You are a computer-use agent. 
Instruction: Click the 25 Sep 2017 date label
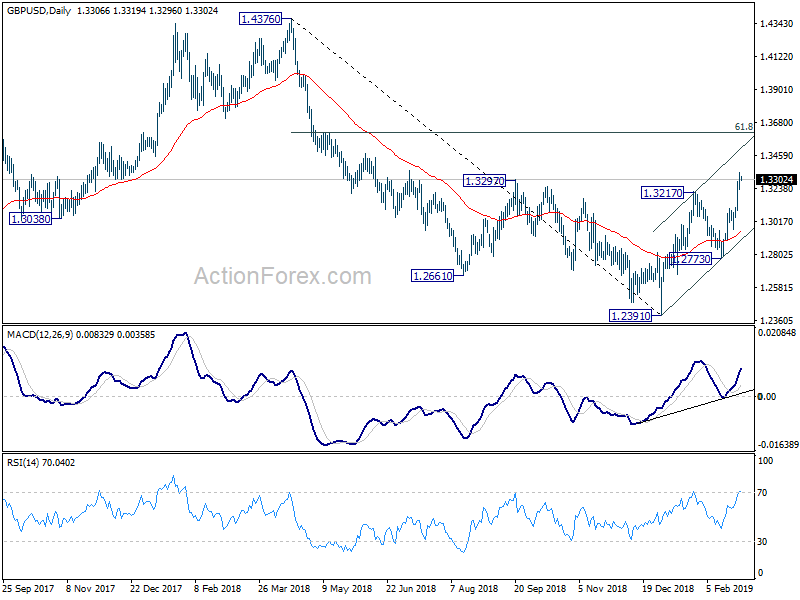28,588
